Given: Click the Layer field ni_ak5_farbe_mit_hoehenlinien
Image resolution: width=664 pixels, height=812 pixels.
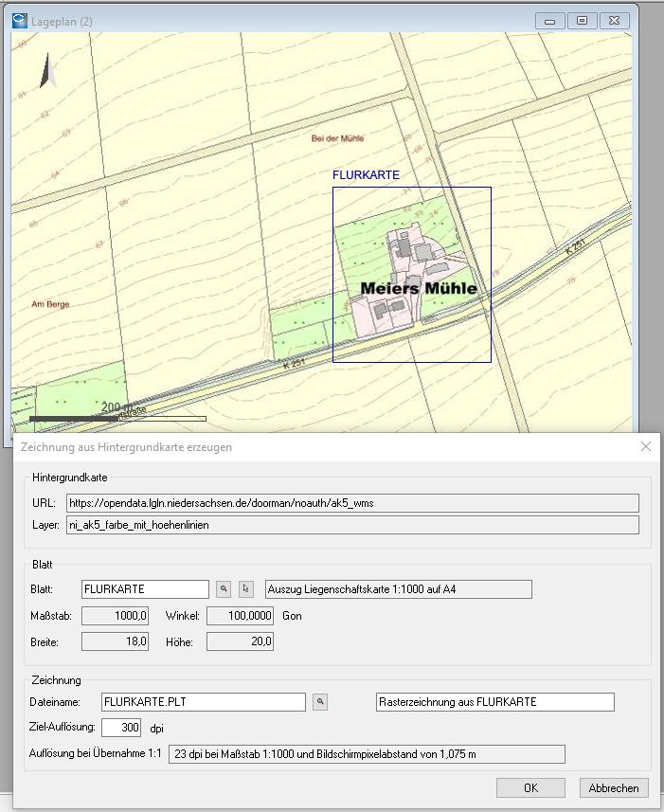Looking at the screenshot, I should (x=352, y=525).
